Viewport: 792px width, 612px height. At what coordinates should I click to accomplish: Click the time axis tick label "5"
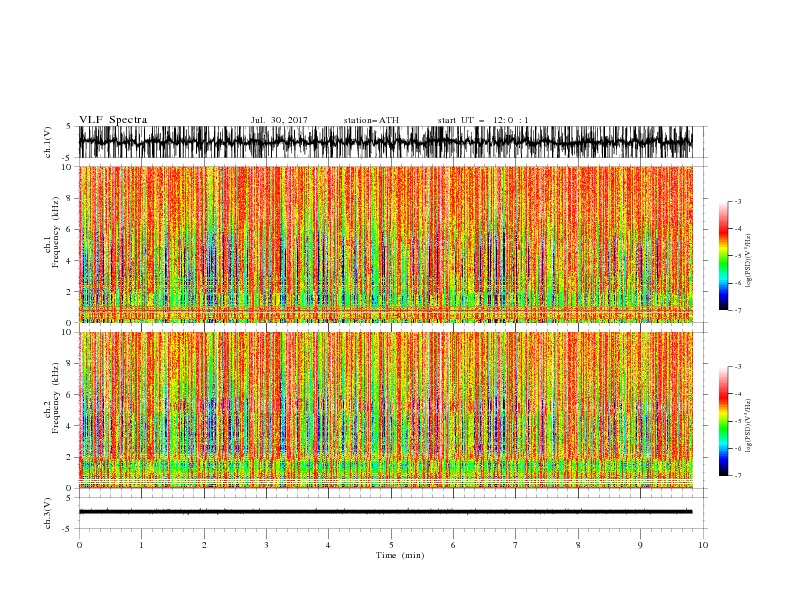[391, 545]
